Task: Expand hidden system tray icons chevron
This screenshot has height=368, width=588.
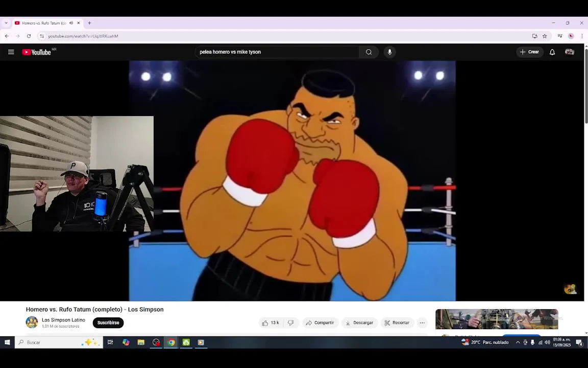Action: [x=518, y=342]
